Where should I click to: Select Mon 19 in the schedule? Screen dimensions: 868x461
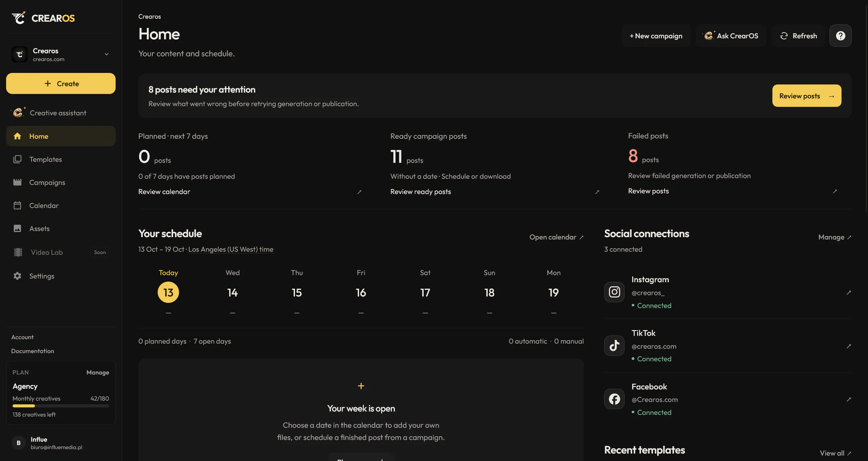(x=553, y=292)
